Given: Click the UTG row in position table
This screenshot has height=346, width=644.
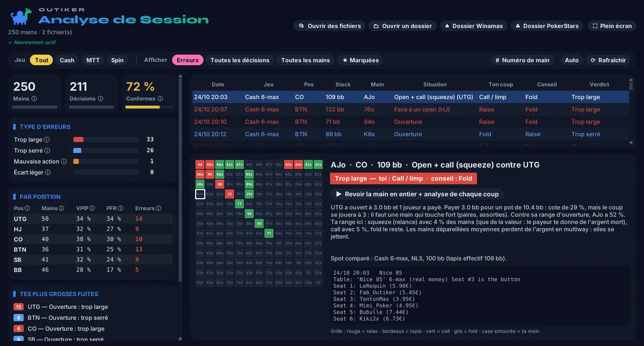Looking at the screenshot, I should pyautogui.click(x=93, y=219).
